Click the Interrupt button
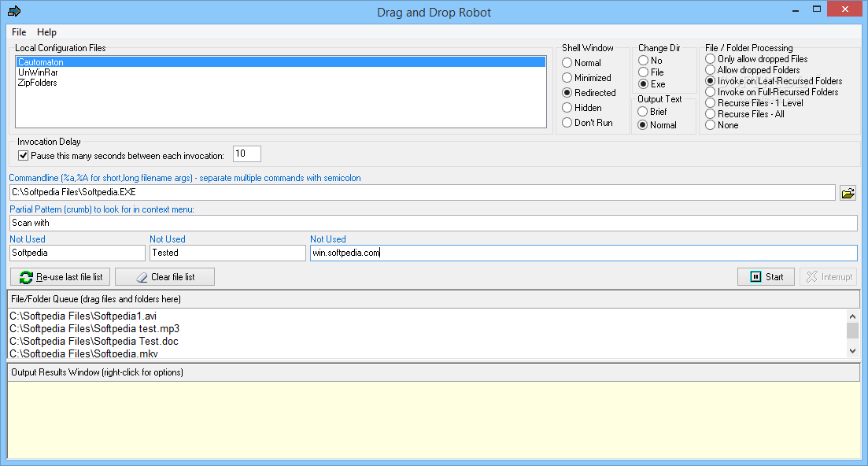The height and width of the screenshot is (466, 868). pos(828,277)
